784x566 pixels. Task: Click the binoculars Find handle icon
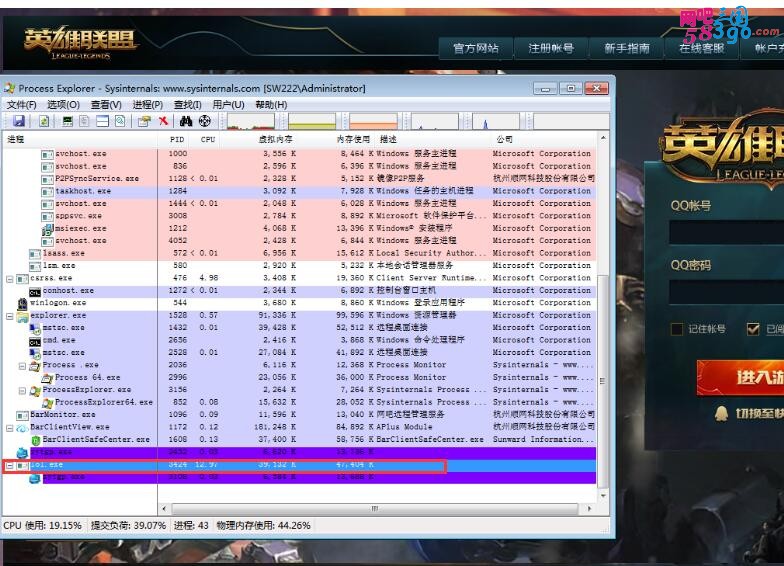[186, 121]
